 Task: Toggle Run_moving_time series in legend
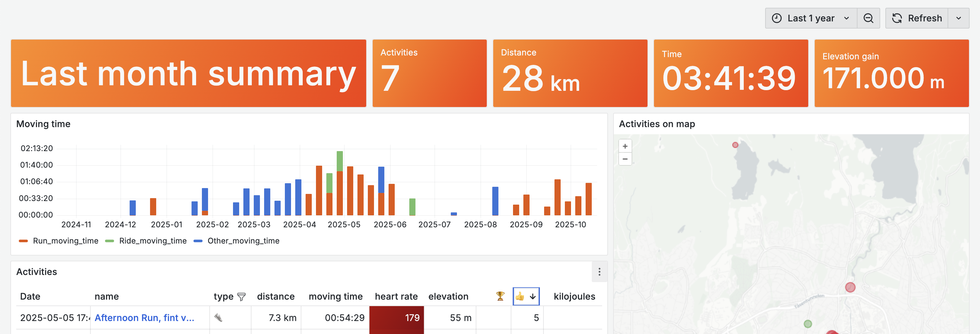point(65,241)
